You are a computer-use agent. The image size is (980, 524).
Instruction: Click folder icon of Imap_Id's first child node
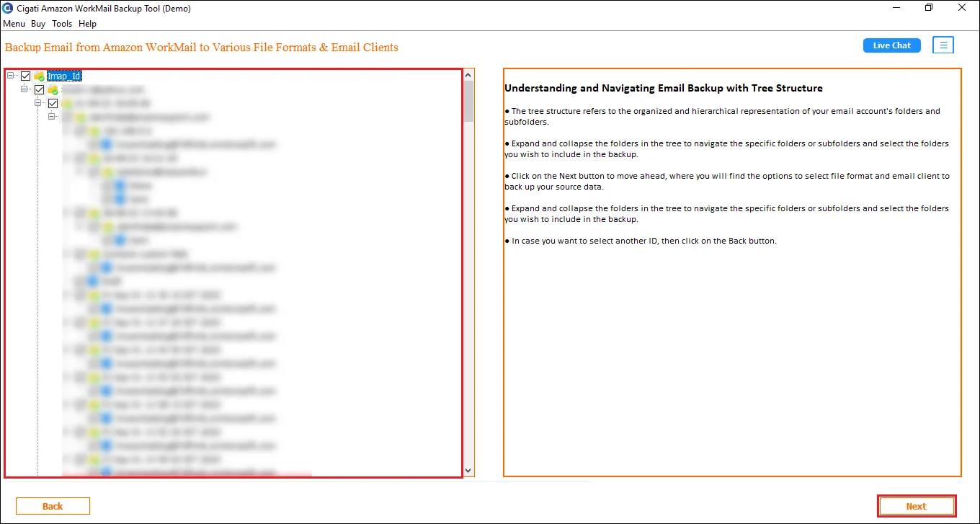pyautogui.click(x=53, y=89)
